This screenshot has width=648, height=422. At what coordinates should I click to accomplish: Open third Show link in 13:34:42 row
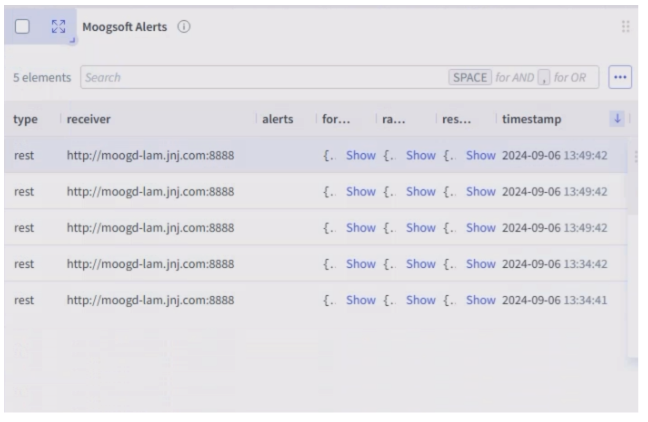(481, 264)
